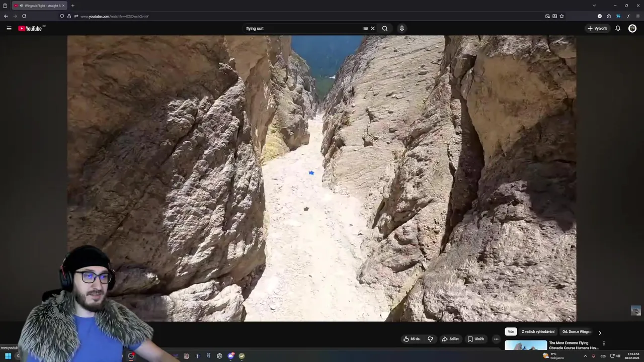644x362 pixels.
Task: Bookmark this page with the star
Action: 561,16
